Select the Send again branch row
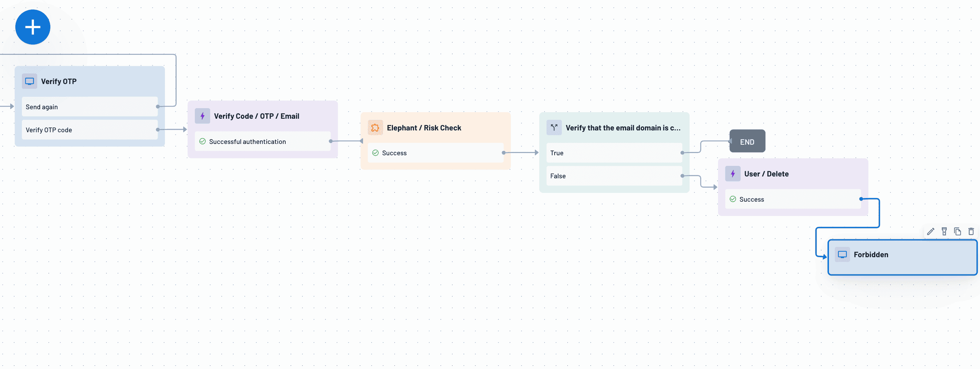Viewport: 980px width, 369px height. 89,107
